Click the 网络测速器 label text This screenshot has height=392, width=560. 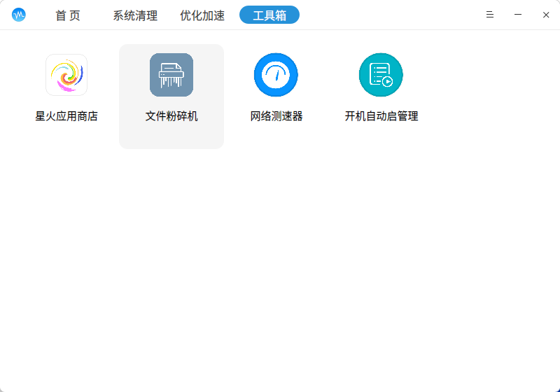click(276, 116)
